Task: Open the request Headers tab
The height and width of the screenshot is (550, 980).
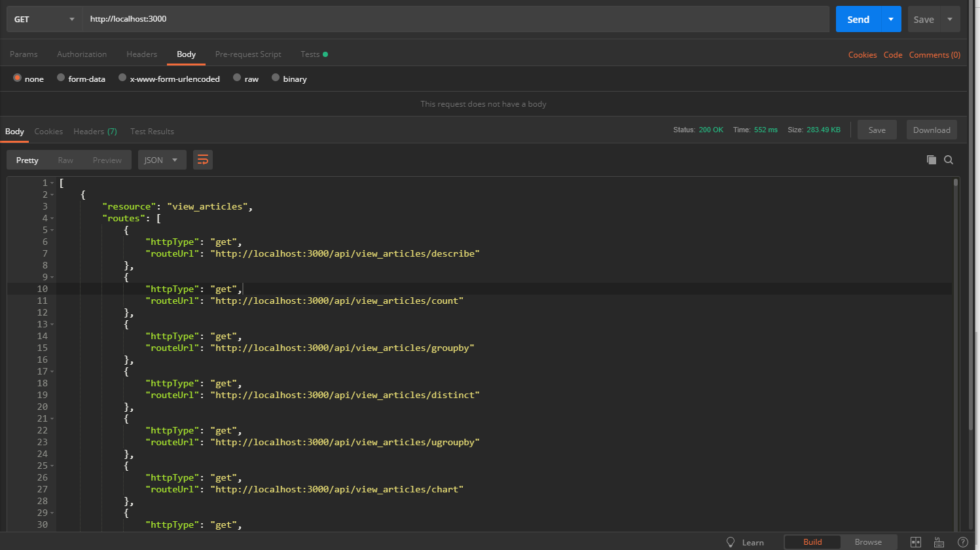Action: coord(141,54)
